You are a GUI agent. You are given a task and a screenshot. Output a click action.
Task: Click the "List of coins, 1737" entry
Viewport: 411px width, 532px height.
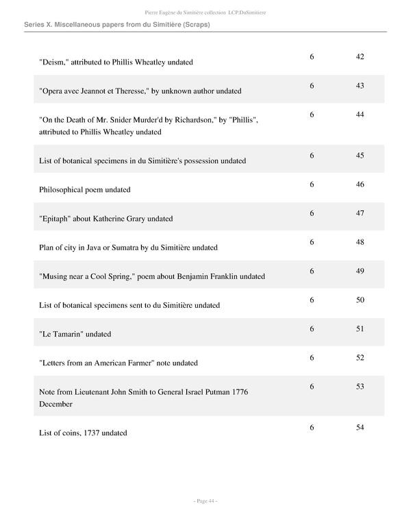pos(83,433)
